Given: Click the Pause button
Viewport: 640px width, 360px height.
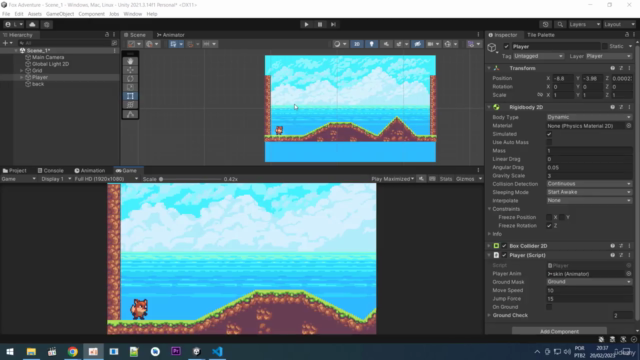Looking at the screenshot, I should [x=320, y=24].
